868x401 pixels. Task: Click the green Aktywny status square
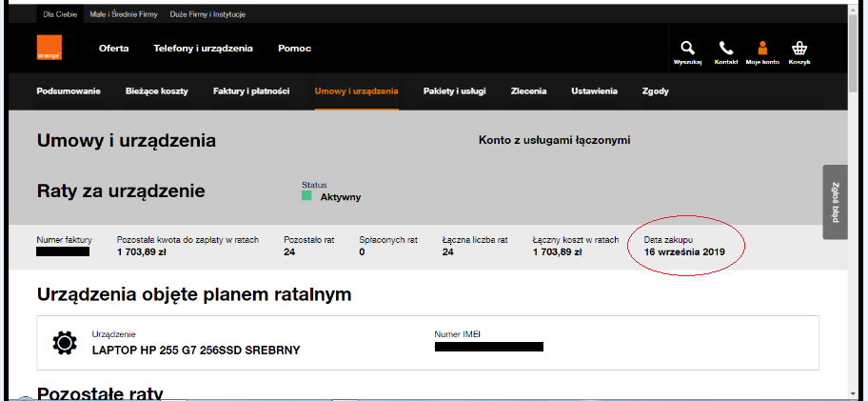click(x=306, y=195)
